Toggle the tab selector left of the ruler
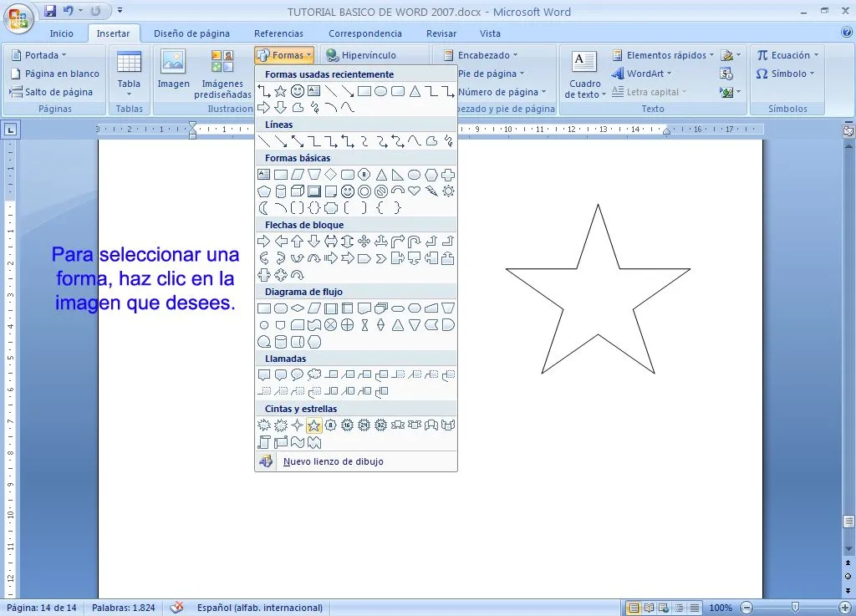This screenshot has width=856, height=616. pos(10,130)
